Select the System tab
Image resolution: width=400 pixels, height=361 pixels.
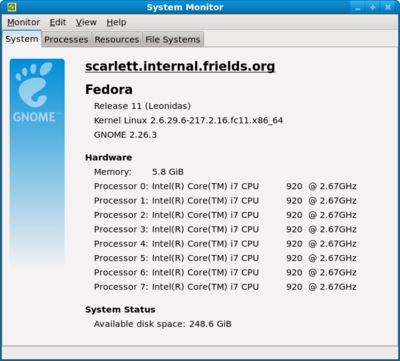pos(22,39)
